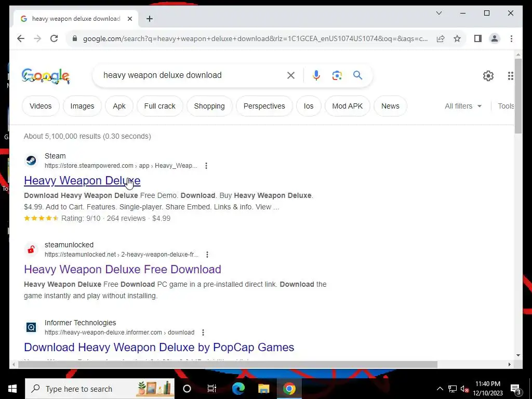Submit search with magnifying glass
The image size is (532, 399).
tap(357, 75)
